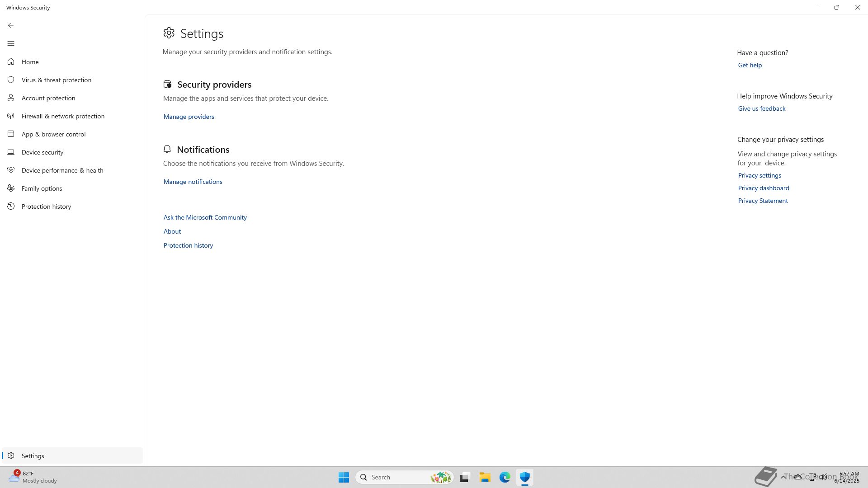Open the About link
The height and width of the screenshot is (488, 868).
click(172, 231)
